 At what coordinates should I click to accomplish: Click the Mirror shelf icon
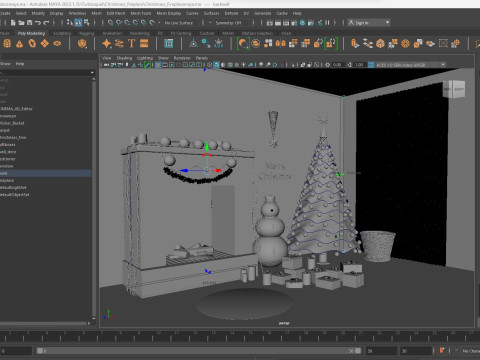click(x=281, y=43)
